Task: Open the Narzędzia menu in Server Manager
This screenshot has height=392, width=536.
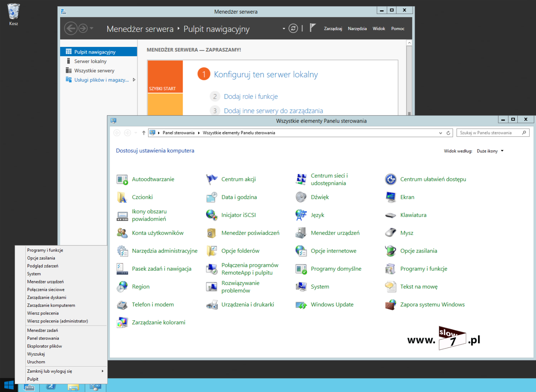Action: click(357, 29)
